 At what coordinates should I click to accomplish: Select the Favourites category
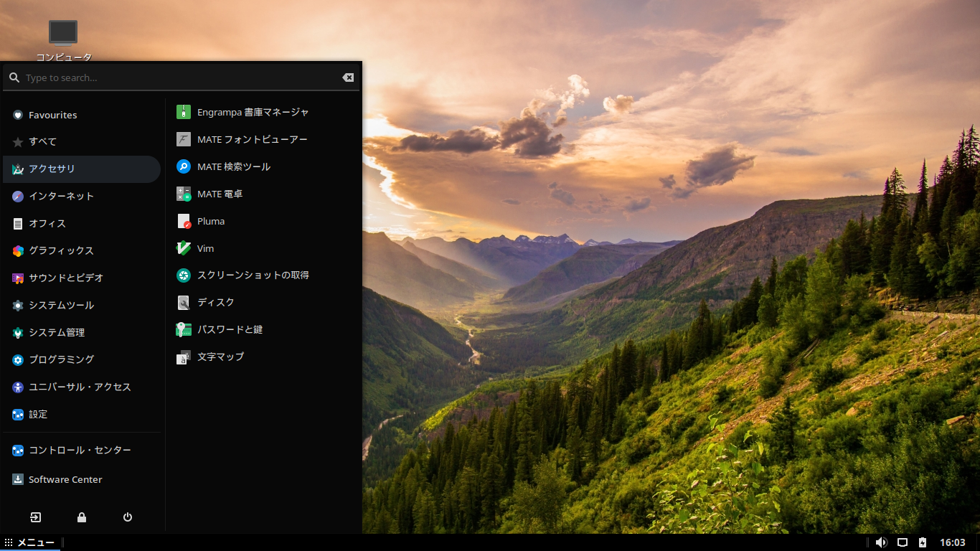[82, 115]
